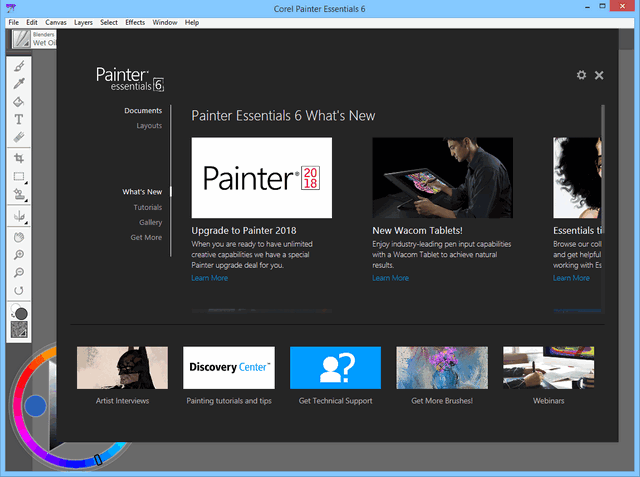
Task: Open the File menu
Action: pos(13,22)
